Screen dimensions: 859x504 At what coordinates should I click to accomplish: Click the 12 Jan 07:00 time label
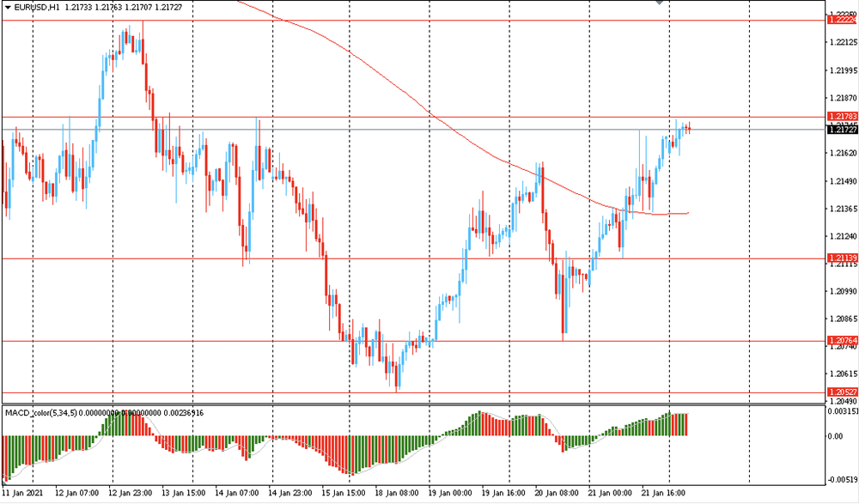click(x=77, y=493)
